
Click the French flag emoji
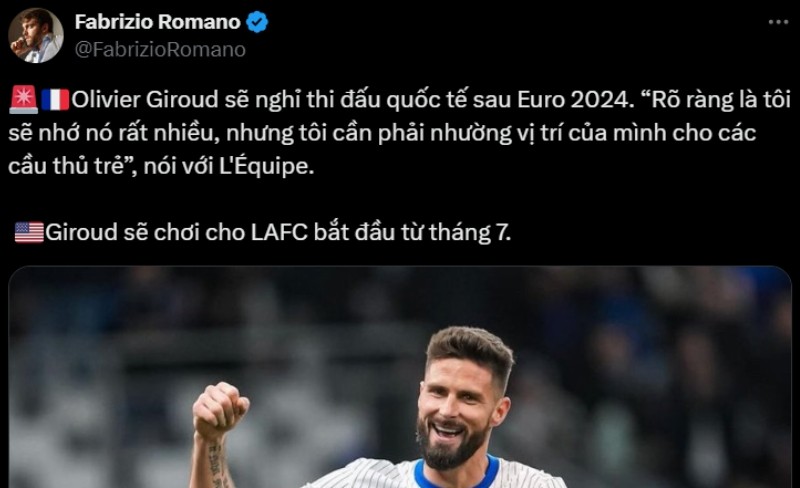tap(55, 99)
